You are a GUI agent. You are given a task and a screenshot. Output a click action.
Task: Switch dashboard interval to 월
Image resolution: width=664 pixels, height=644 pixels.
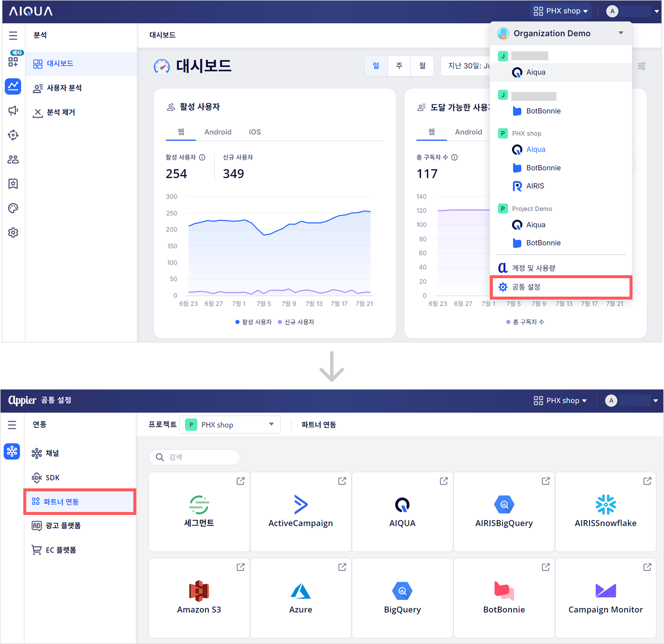click(422, 66)
